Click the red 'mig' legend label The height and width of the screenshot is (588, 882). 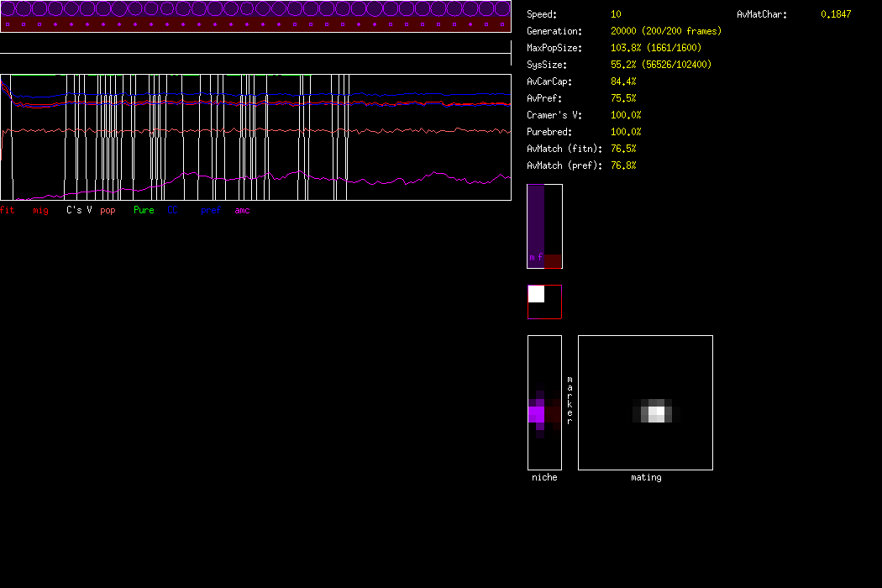tap(40, 210)
